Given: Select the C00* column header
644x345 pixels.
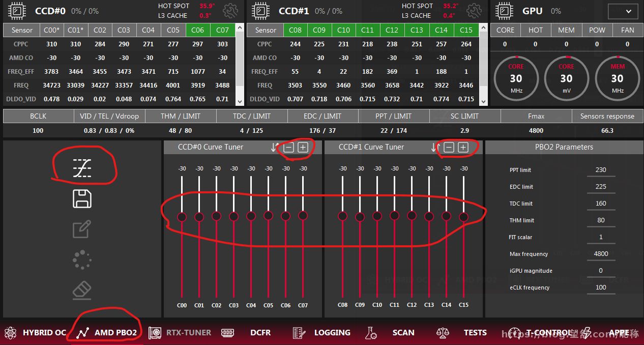Looking at the screenshot, I should click(x=51, y=30).
